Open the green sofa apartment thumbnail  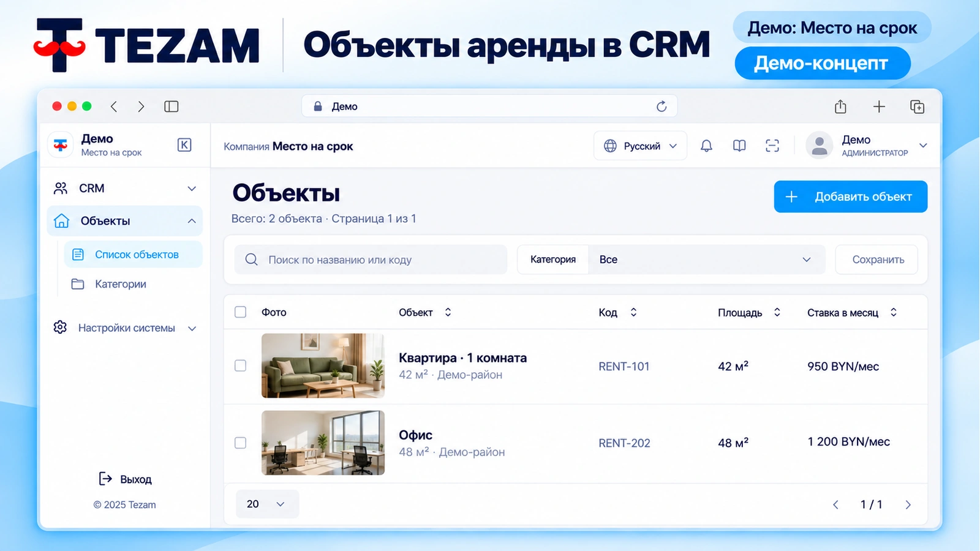click(x=323, y=365)
